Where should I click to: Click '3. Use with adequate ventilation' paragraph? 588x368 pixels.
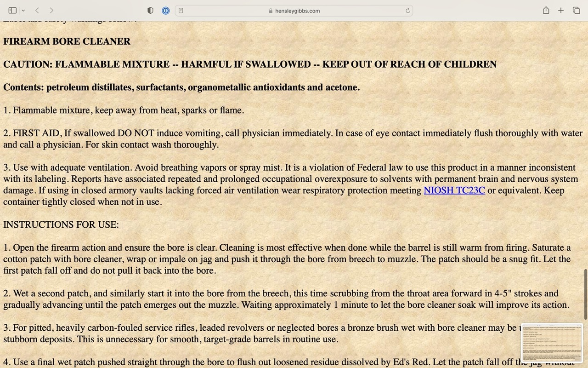point(290,184)
